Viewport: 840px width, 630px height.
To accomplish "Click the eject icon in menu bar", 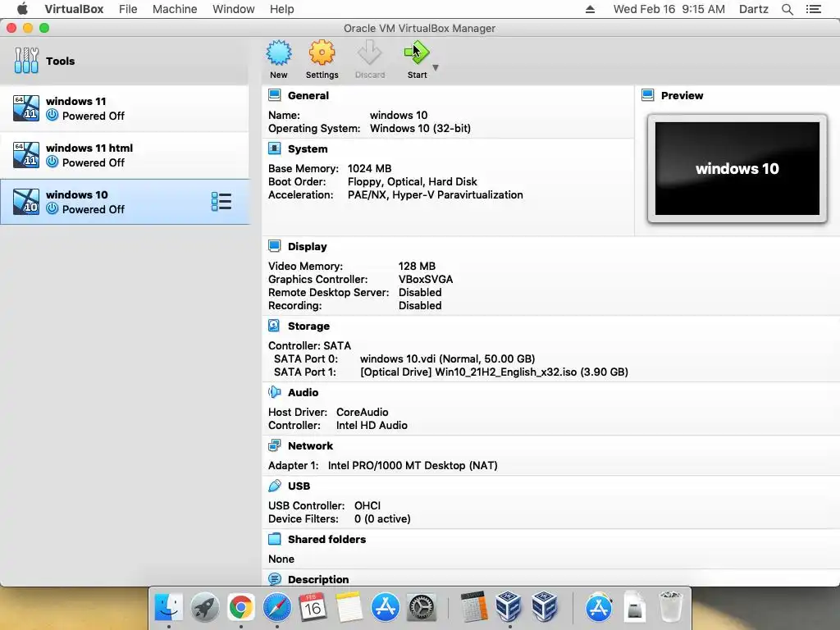I will point(590,9).
